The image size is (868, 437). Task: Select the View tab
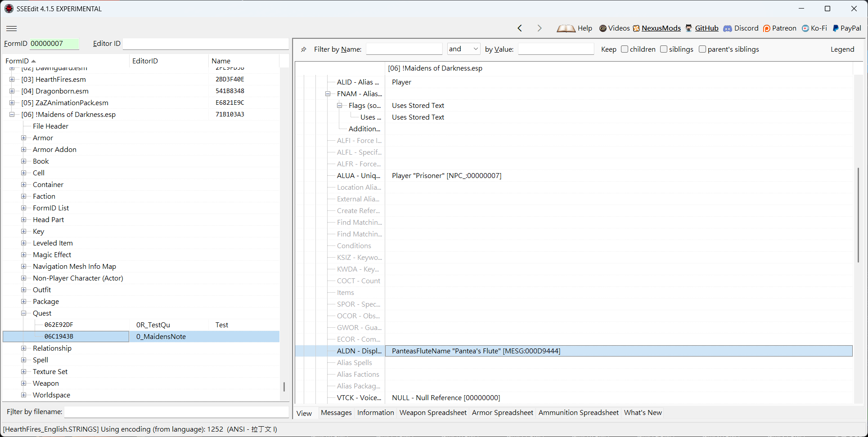[304, 413]
